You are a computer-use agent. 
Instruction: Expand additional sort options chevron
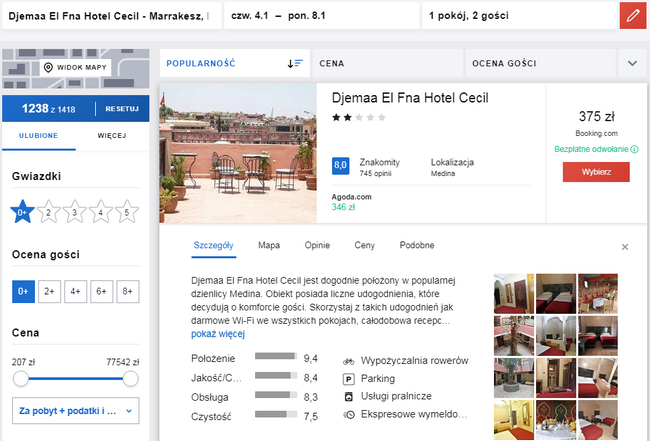[x=632, y=63]
